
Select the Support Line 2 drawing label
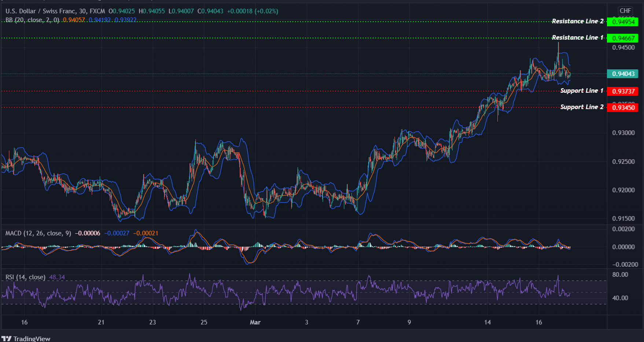coord(581,107)
